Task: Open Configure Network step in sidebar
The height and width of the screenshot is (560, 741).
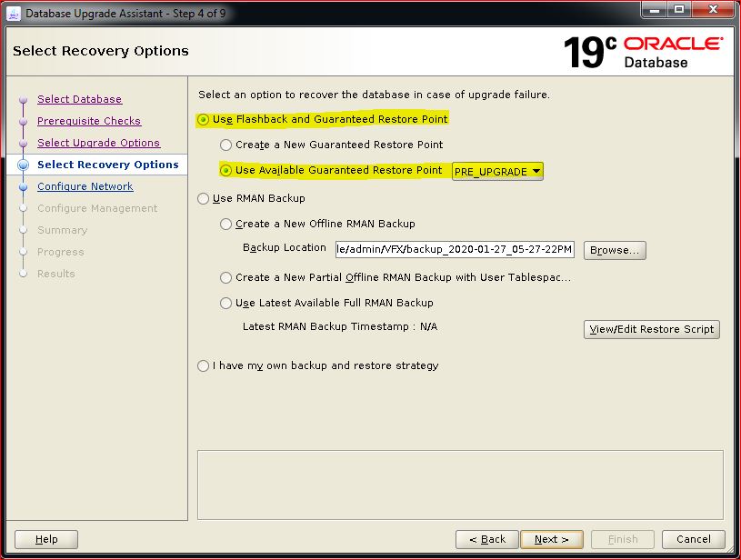Action: point(85,186)
